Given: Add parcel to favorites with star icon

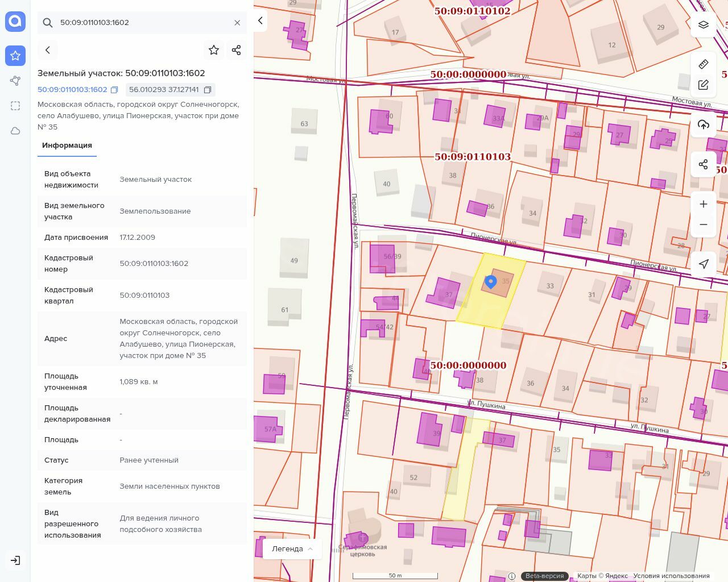Looking at the screenshot, I should click(214, 50).
